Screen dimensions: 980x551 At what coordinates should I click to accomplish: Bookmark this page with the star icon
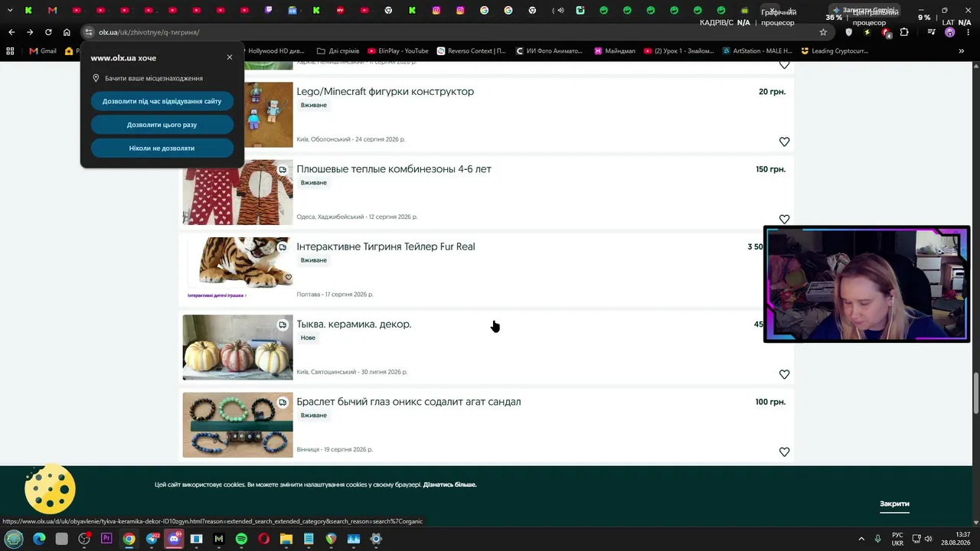tap(823, 32)
